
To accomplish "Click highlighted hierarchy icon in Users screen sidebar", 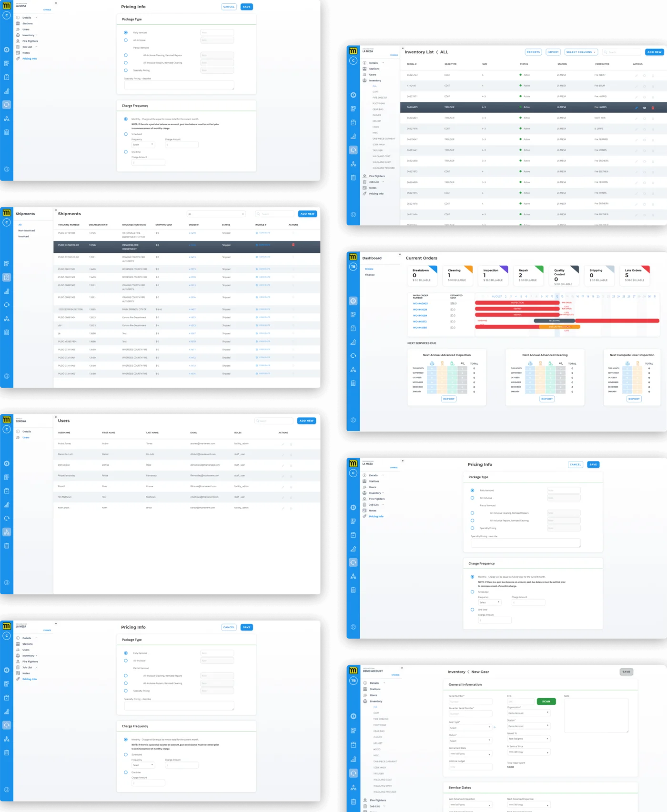I will (x=7, y=532).
